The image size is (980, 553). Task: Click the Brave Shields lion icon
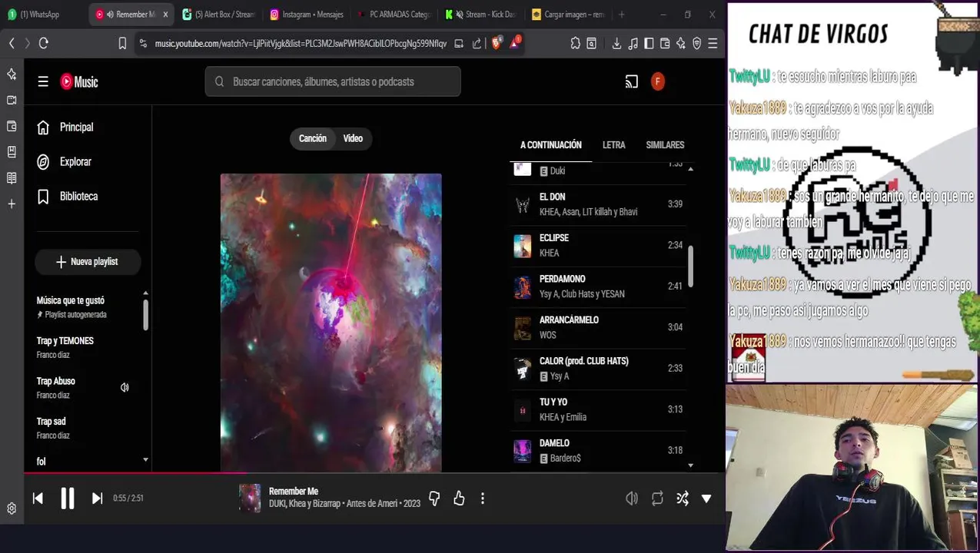496,44
